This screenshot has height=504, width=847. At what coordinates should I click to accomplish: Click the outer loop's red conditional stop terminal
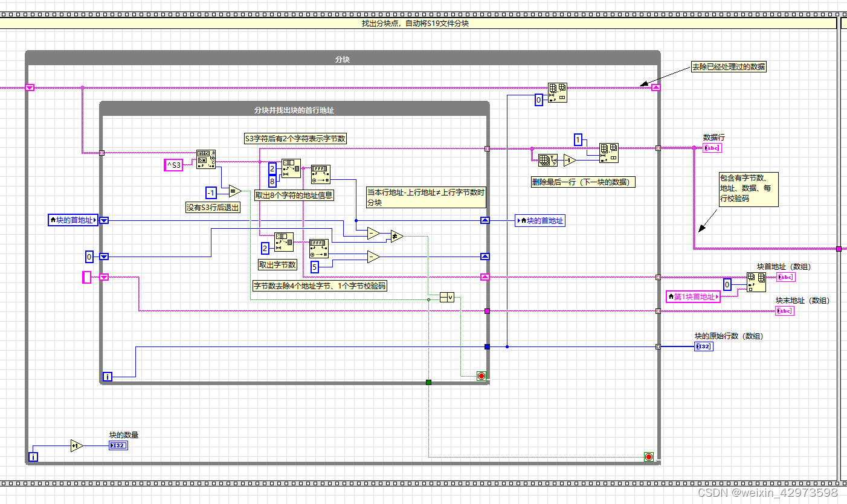click(649, 457)
